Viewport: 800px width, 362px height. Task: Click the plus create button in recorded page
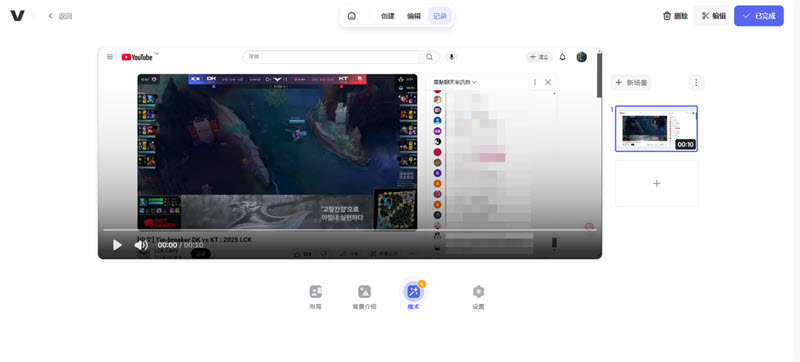tap(539, 57)
